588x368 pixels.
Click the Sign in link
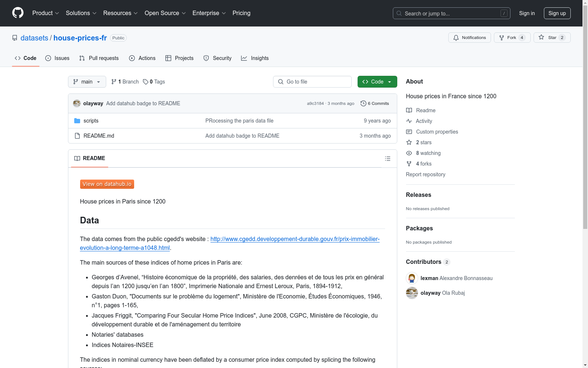(527, 13)
